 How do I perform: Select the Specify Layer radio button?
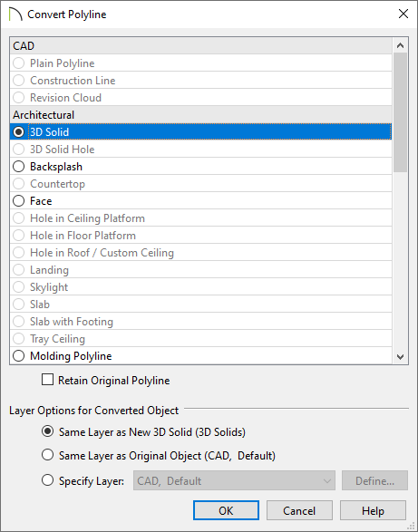(x=47, y=480)
